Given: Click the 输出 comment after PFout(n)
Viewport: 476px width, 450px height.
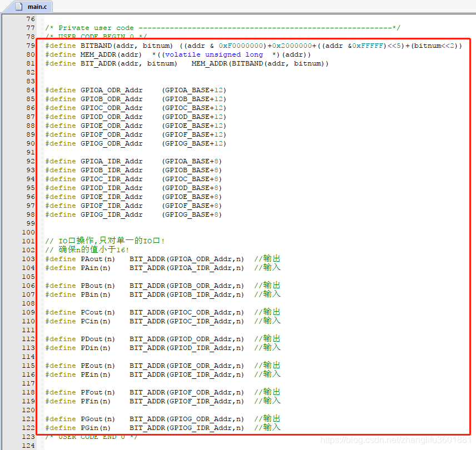Looking at the screenshot, I should pos(272,392).
